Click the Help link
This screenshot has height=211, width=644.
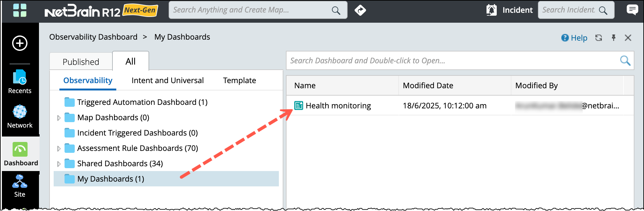[x=574, y=38]
